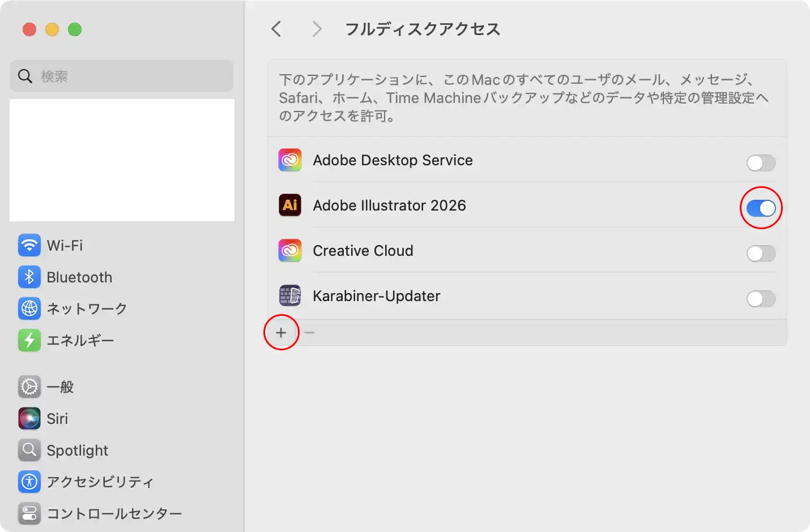The height and width of the screenshot is (532, 810).
Task: Open the コントロールセンター icon
Action: pos(29,513)
